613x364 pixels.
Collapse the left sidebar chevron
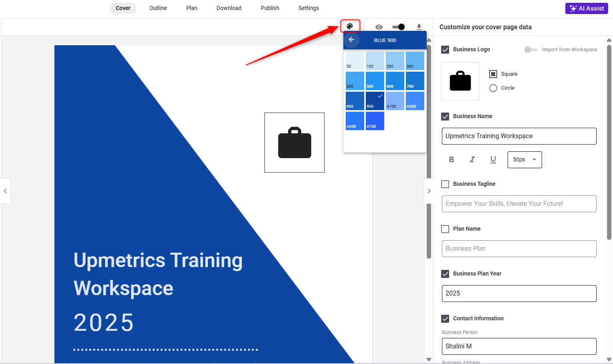(x=5, y=191)
